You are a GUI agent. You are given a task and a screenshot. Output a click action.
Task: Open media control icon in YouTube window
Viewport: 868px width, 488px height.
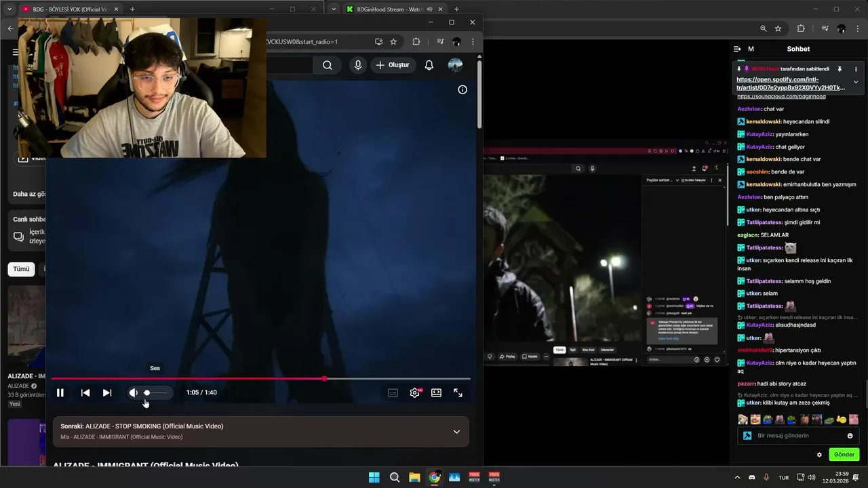440,41
